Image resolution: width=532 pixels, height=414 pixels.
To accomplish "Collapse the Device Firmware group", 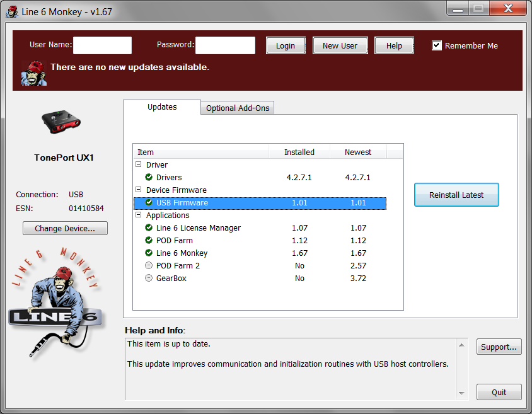I will point(139,190).
